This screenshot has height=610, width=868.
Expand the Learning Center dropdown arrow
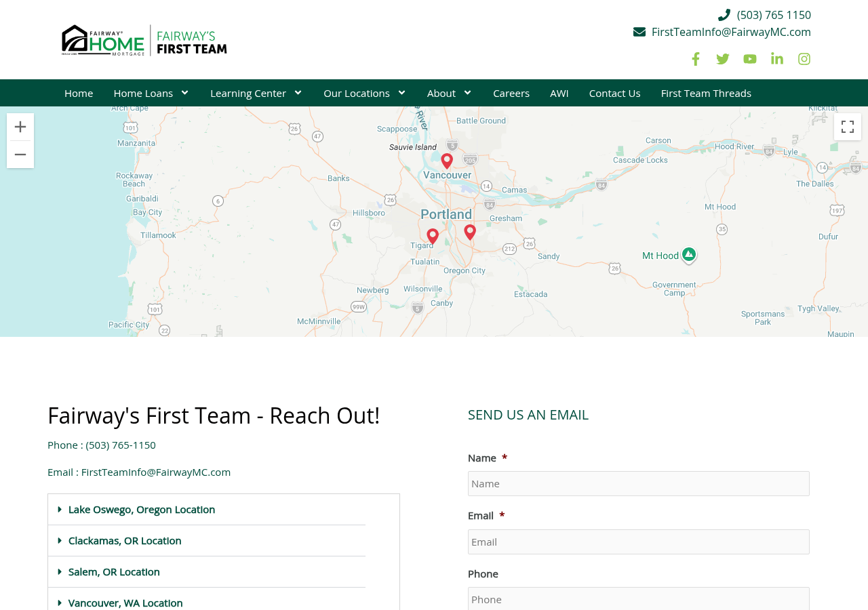coord(298,92)
